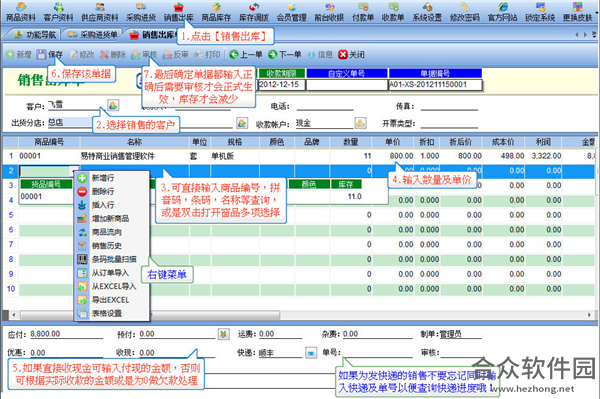Open the product code dropdown in row 2

pyautogui.click(x=74, y=171)
